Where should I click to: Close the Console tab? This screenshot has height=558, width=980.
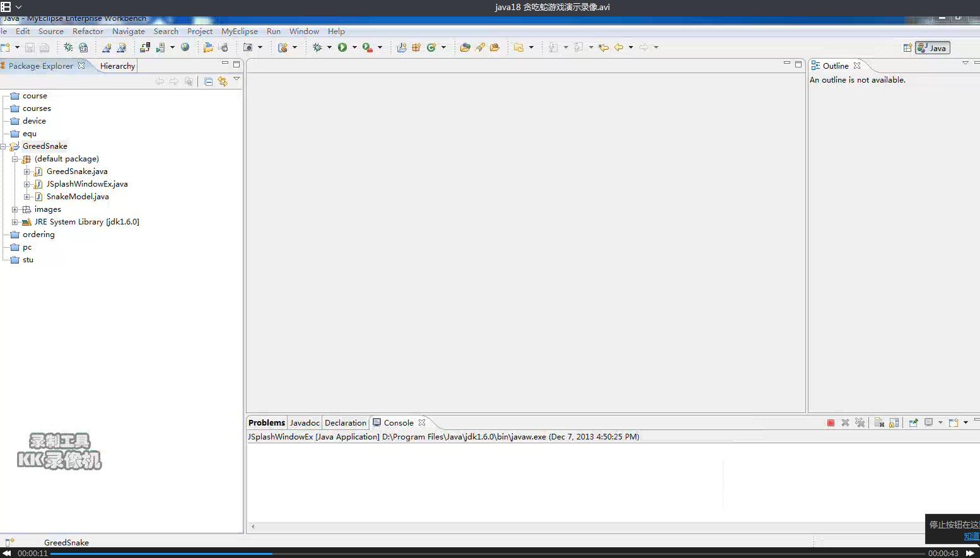pyautogui.click(x=422, y=423)
